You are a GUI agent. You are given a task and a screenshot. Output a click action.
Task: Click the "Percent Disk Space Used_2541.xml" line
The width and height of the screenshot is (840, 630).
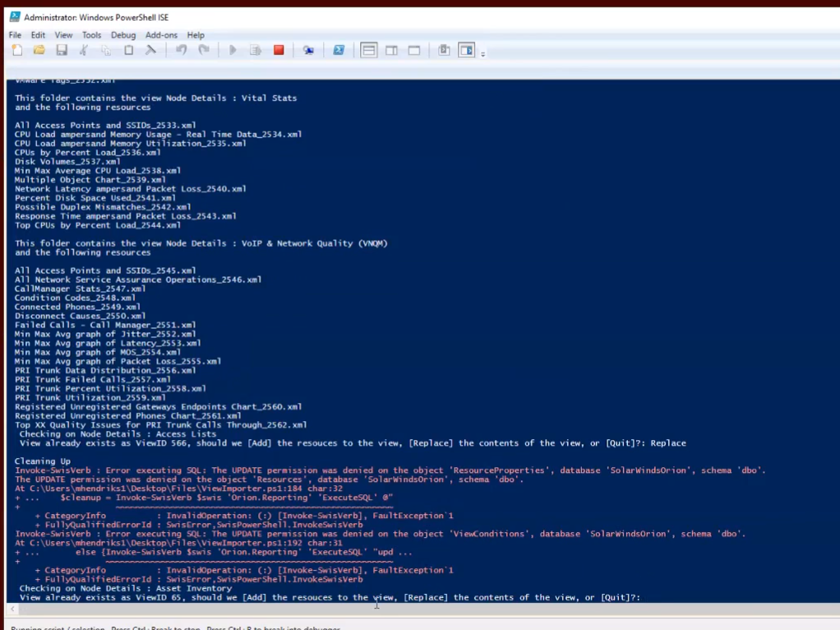[x=95, y=198]
